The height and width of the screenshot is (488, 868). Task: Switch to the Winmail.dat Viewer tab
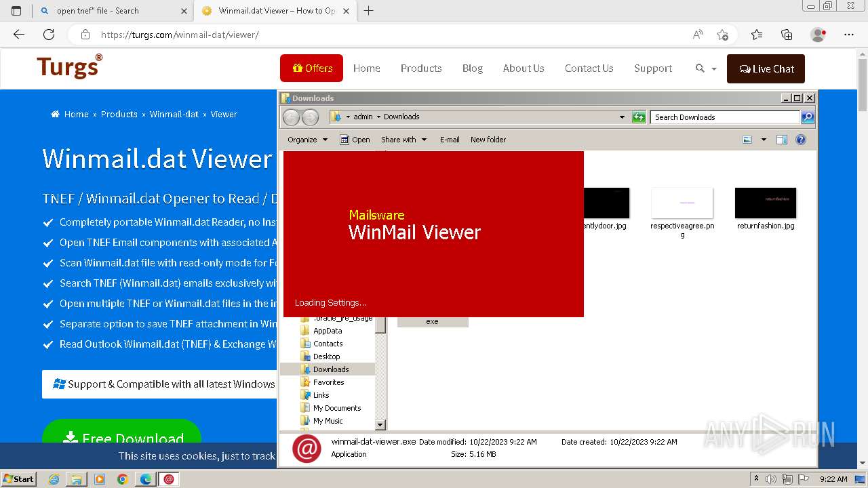click(x=276, y=11)
